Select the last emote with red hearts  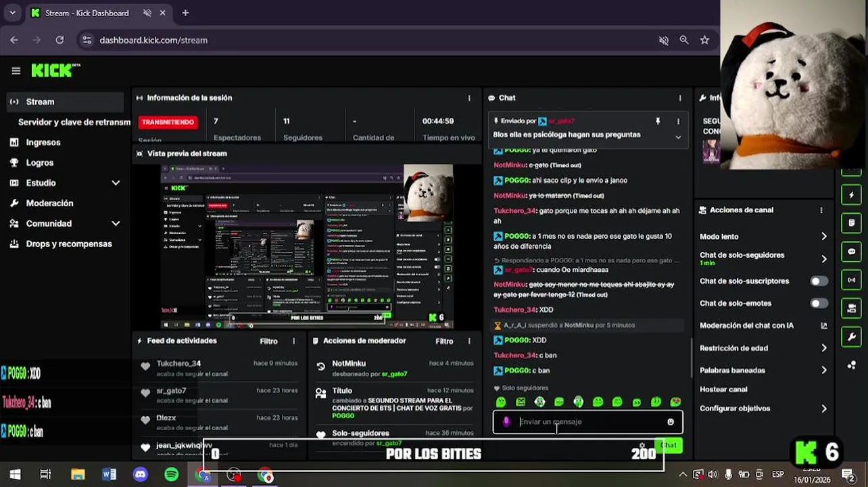point(675,402)
